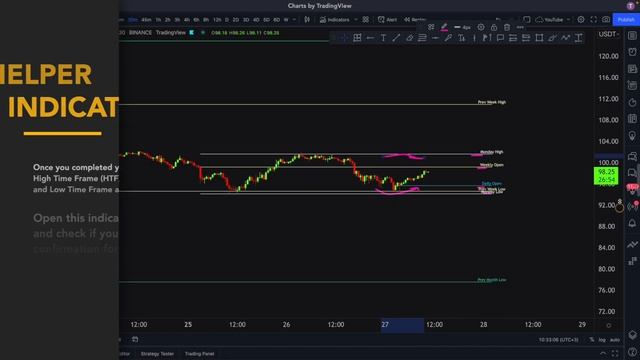This screenshot has height=360, width=640.
Task: Select the Trend Line tool
Action: [396, 38]
